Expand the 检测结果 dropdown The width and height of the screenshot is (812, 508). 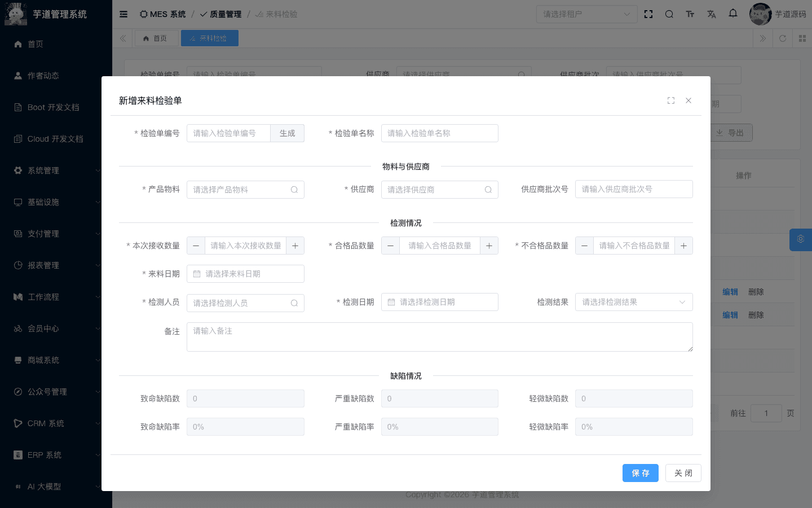pos(633,302)
